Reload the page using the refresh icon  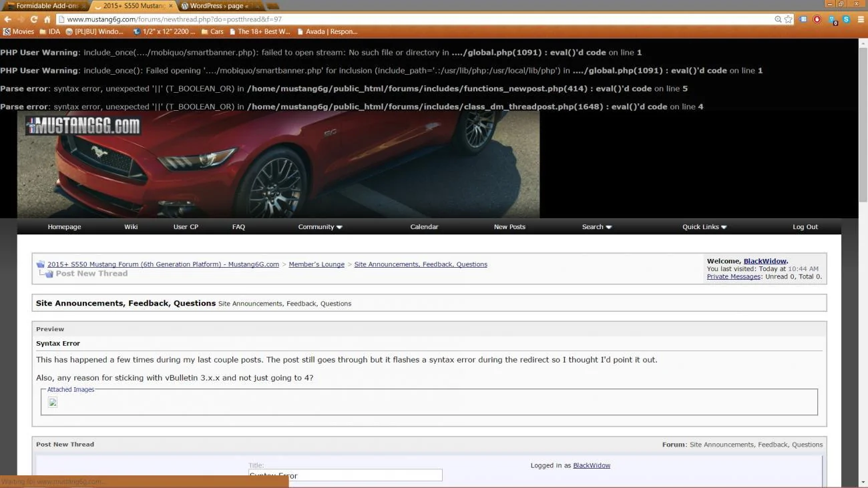point(34,19)
